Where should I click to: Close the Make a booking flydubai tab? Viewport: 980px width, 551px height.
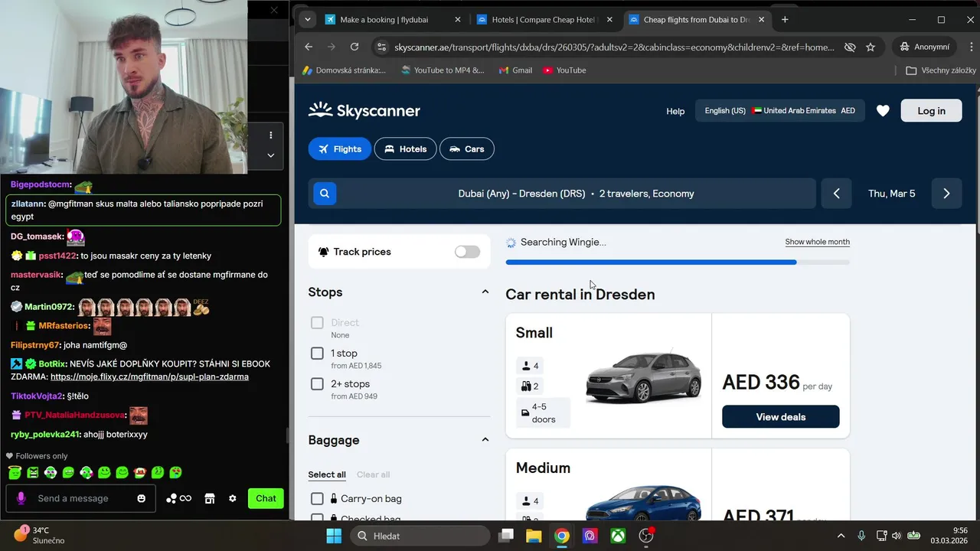pyautogui.click(x=458, y=20)
